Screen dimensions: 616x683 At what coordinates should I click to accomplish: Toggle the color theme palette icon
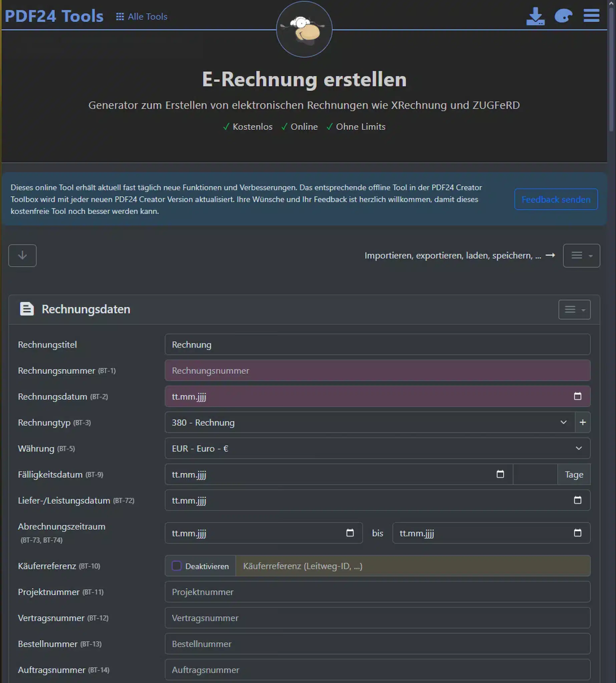(563, 16)
